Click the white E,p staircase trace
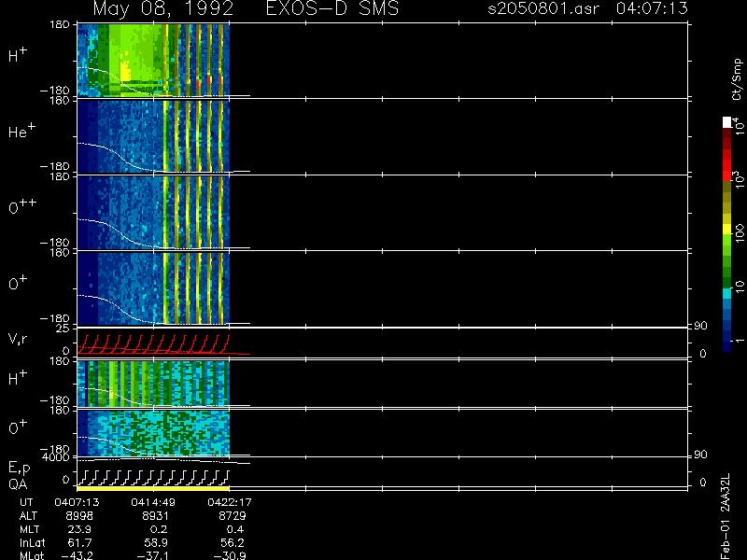747x560 pixels. (x=153, y=478)
